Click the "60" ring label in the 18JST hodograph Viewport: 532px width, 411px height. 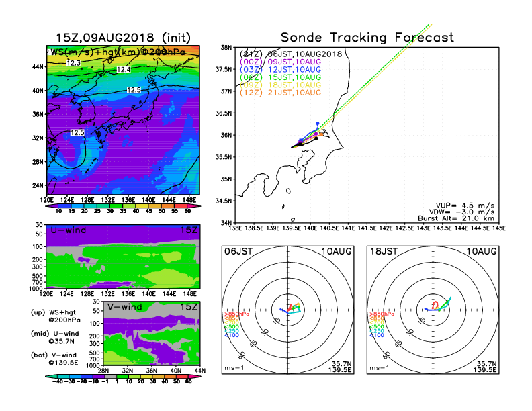[x=387, y=355]
